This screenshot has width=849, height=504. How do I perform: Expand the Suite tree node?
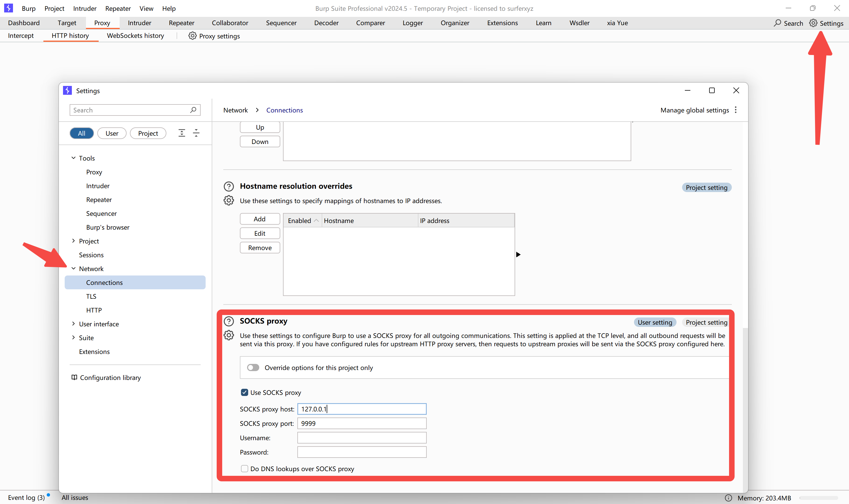[73, 338]
